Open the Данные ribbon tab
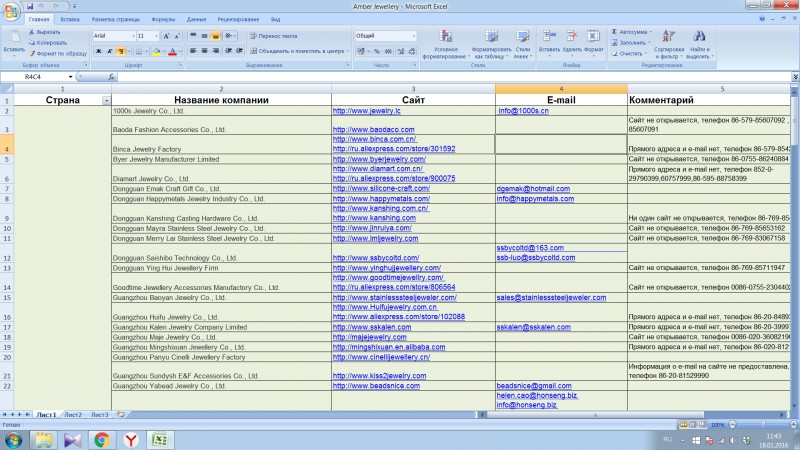 (x=196, y=19)
